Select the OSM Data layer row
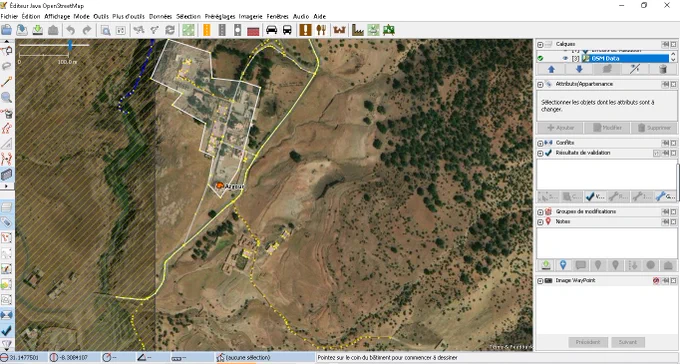Viewport: 680px width, 364px height. coord(603,58)
